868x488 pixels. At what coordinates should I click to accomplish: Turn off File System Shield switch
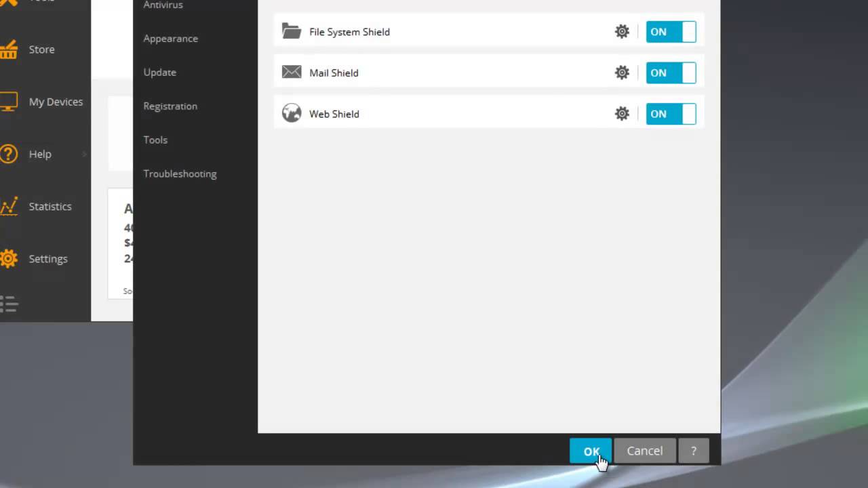click(671, 32)
